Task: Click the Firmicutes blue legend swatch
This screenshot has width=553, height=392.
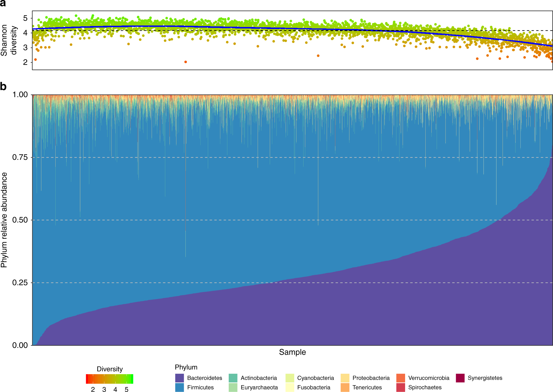Action: tap(179, 387)
